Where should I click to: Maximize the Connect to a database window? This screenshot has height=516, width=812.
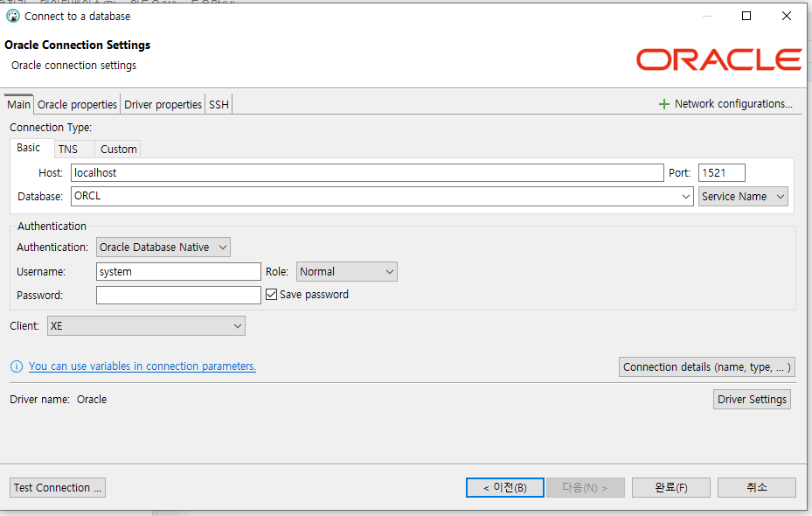point(746,16)
